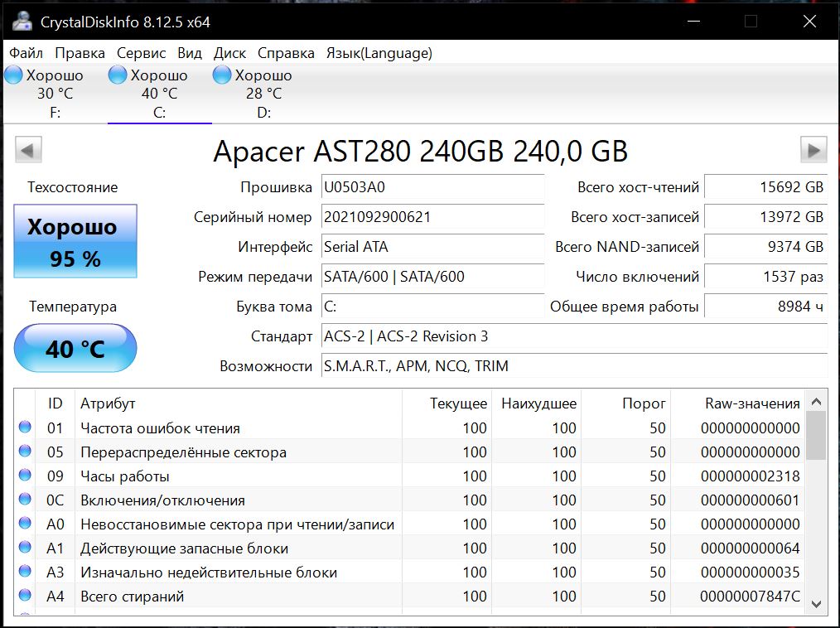This screenshot has height=628, width=840.
Task: Click the Текущее column header
Action: 447,403
